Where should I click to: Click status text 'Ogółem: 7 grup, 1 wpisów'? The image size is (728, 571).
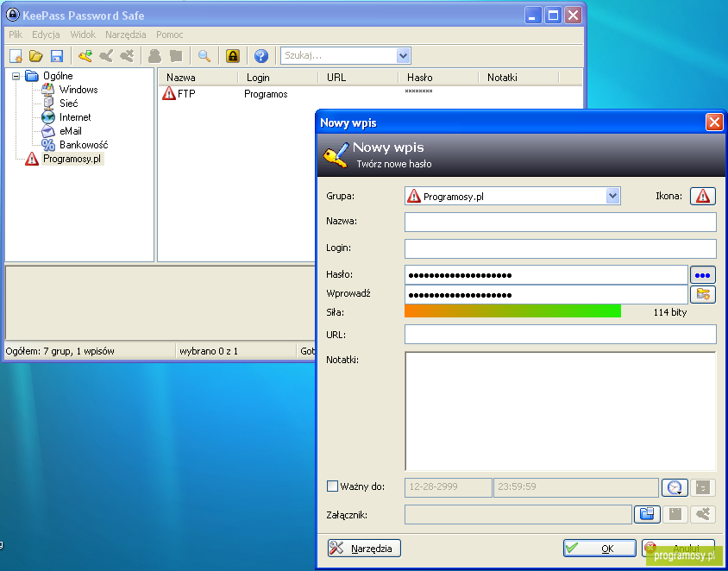tap(60, 351)
